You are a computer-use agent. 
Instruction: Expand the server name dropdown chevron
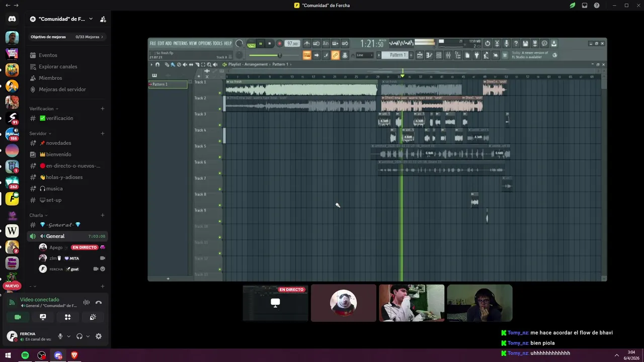[x=91, y=19]
